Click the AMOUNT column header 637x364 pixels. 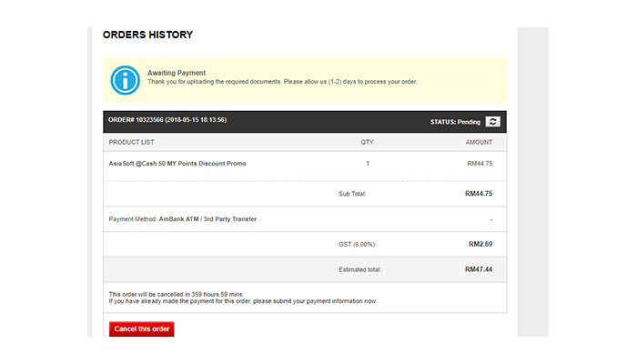[479, 142]
